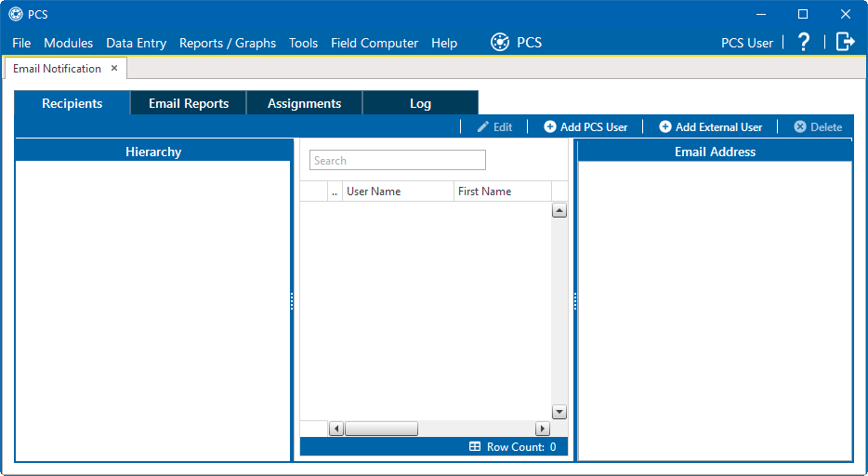Switch to the Assignments tab
The width and height of the screenshot is (868, 476).
click(x=304, y=103)
